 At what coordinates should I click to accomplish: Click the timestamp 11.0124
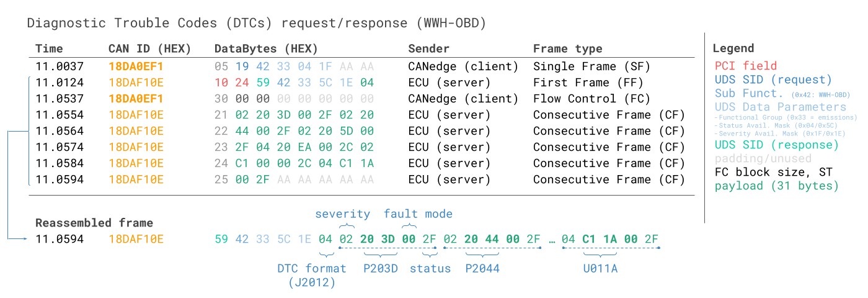(x=60, y=83)
